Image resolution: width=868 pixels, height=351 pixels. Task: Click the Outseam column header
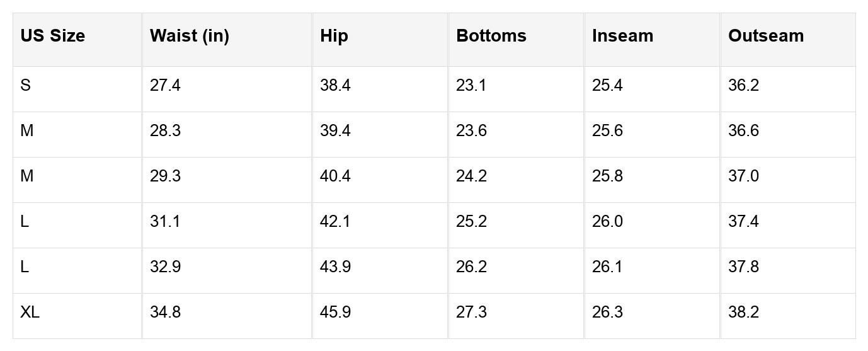(765, 36)
